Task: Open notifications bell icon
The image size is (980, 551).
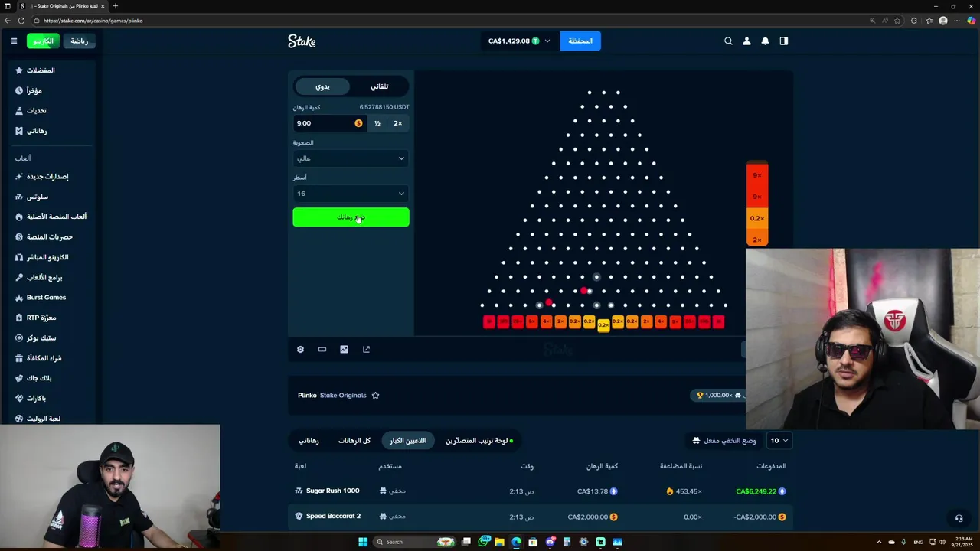Action: tap(765, 41)
